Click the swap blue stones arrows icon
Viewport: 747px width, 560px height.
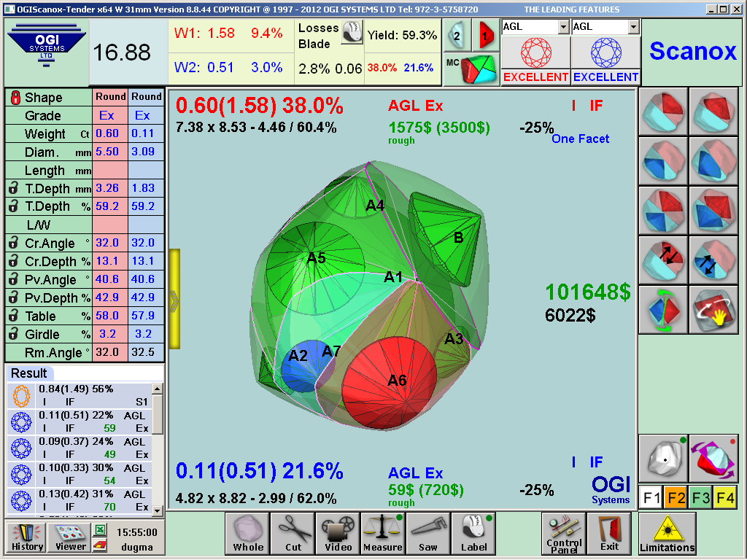point(713,260)
